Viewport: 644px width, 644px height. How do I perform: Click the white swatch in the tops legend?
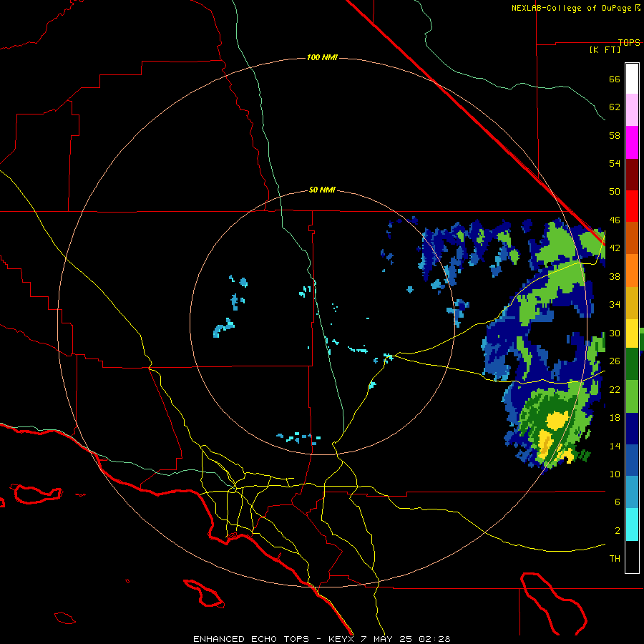click(x=632, y=79)
